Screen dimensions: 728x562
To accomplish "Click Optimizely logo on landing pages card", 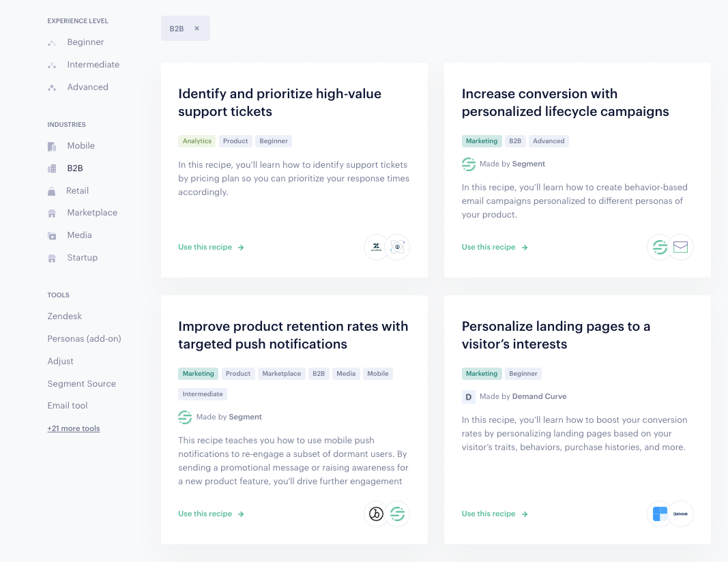I will point(681,514).
